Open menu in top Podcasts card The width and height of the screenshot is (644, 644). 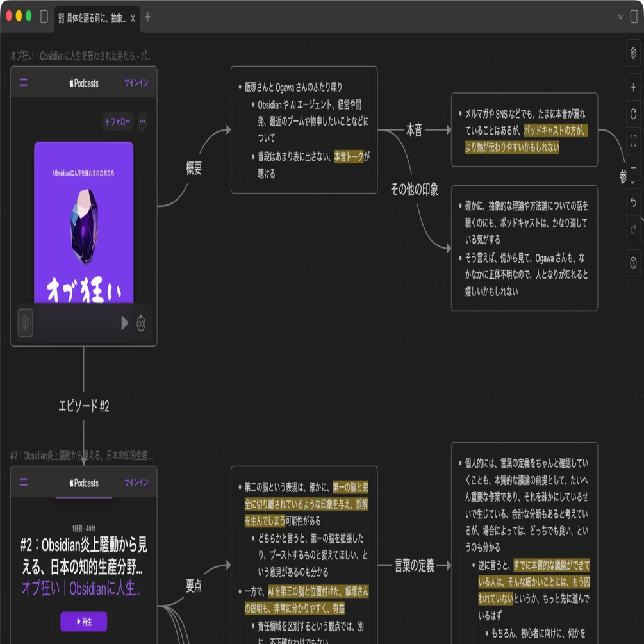(24, 83)
